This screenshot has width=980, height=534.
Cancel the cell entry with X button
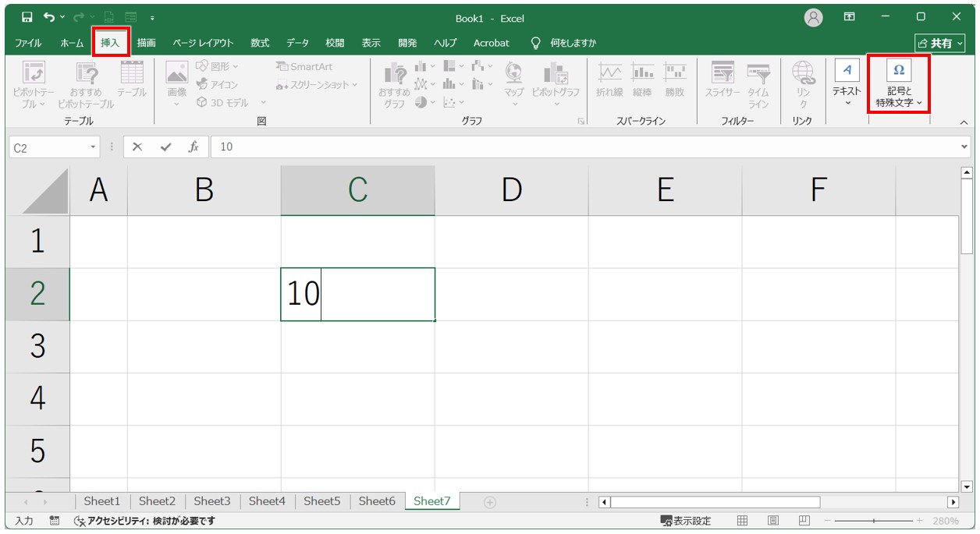(137, 147)
